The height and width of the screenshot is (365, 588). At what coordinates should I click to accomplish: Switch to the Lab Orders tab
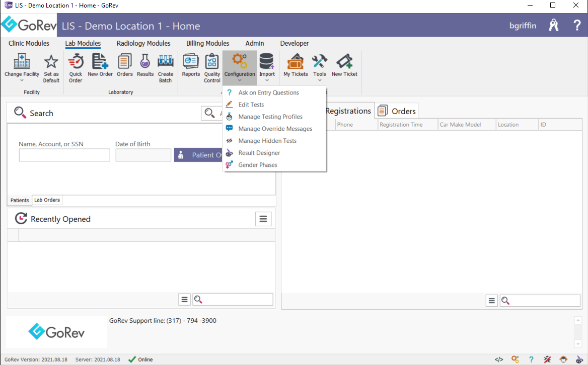point(47,200)
